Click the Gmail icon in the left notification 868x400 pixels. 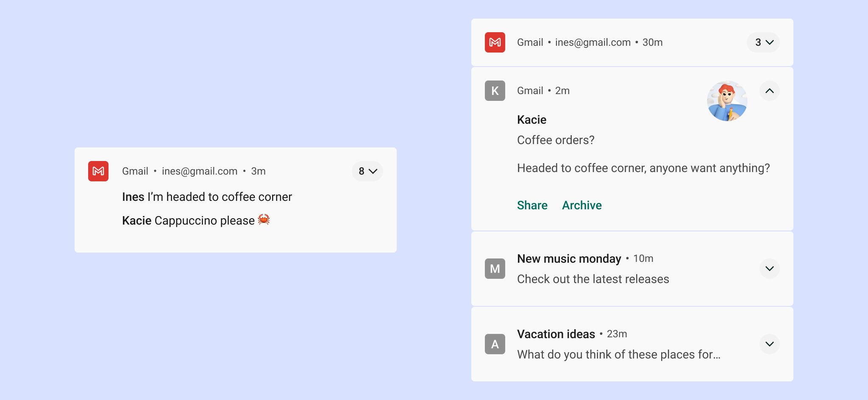pos(98,171)
